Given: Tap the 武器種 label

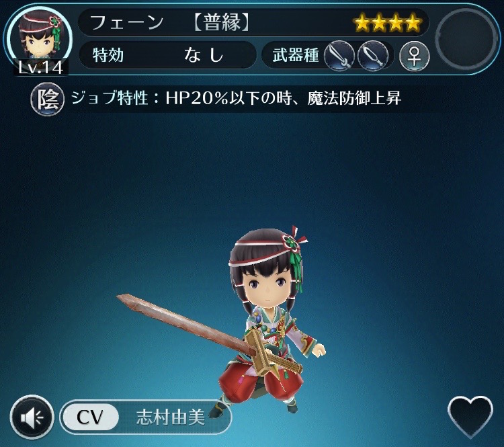Looking at the screenshot, I should [x=296, y=55].
